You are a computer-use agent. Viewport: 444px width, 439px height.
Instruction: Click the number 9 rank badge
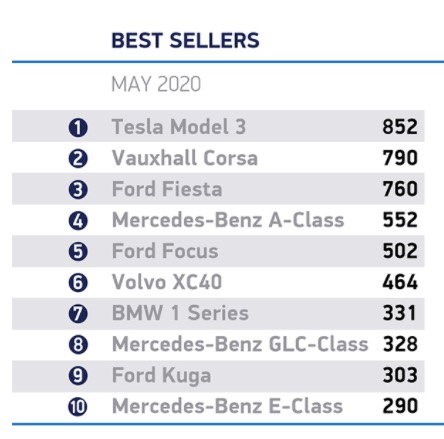tap(78, 376)
